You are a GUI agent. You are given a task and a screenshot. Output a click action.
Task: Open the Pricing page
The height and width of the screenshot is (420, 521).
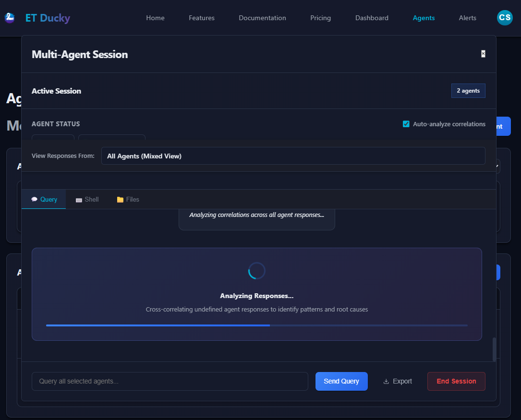320,18
